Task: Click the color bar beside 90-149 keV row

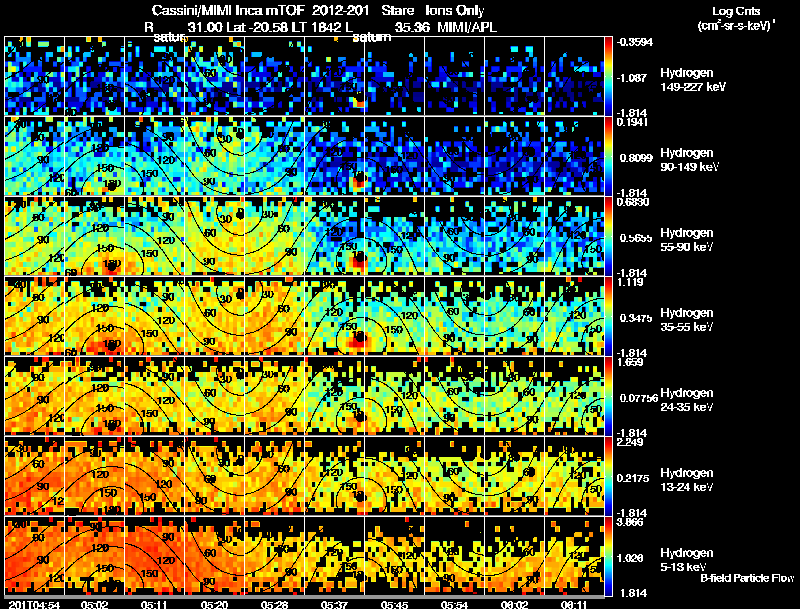Action: click(608, 156)
